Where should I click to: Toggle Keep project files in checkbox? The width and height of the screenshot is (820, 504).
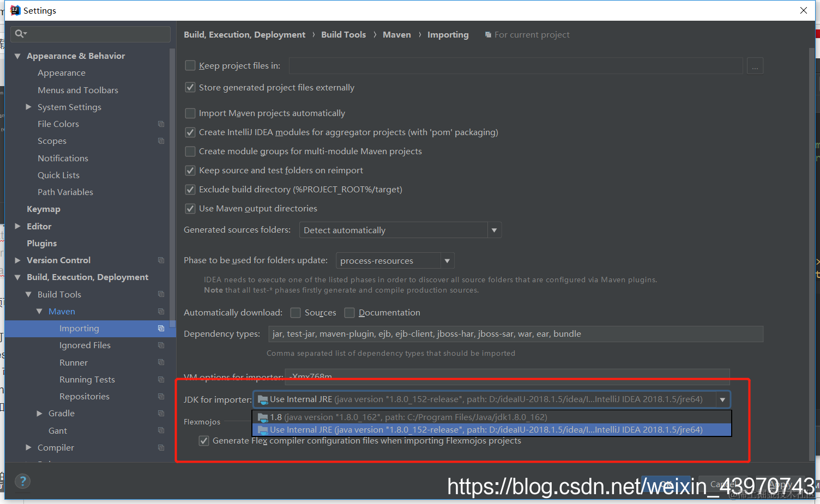click(190, 65)
